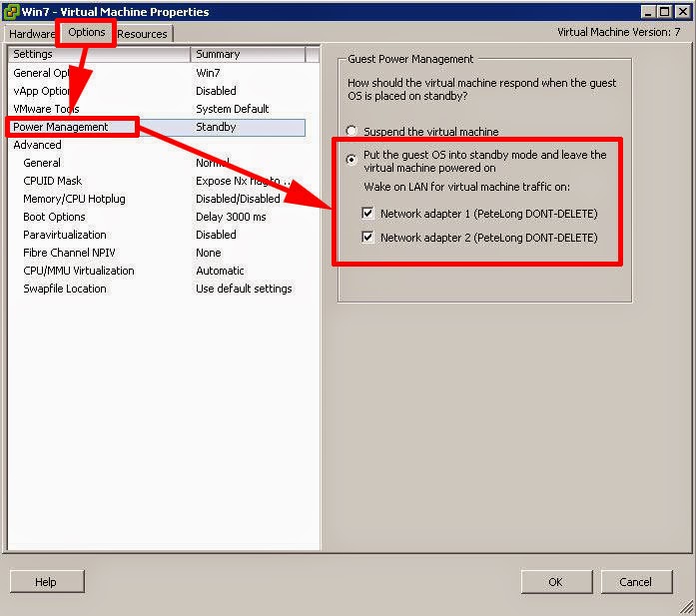Screen dimensions: 696x616
Task: Uncheck Network adapter 1 Wake on LAN checkbox
Action: coord(367,213)
